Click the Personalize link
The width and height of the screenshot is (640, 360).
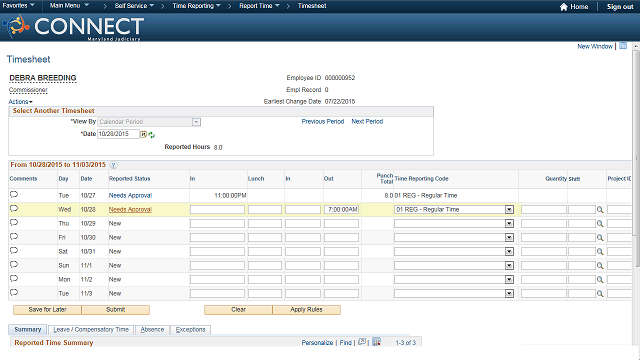[x=317, y=342]
